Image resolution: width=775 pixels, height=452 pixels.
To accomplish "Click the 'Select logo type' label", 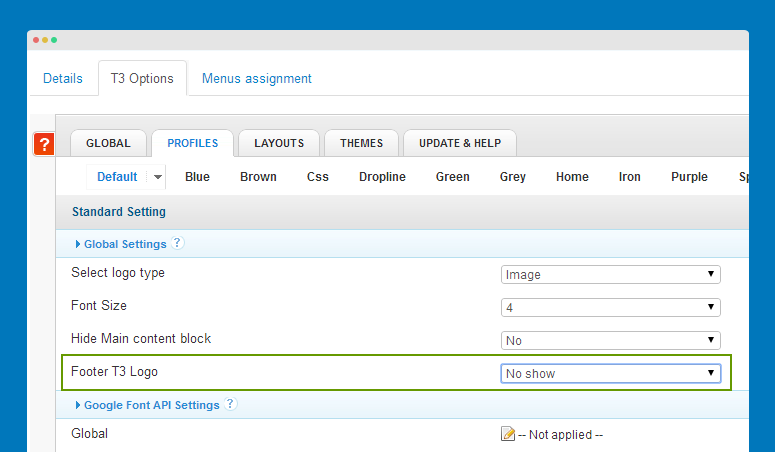I will pos(118,273).
